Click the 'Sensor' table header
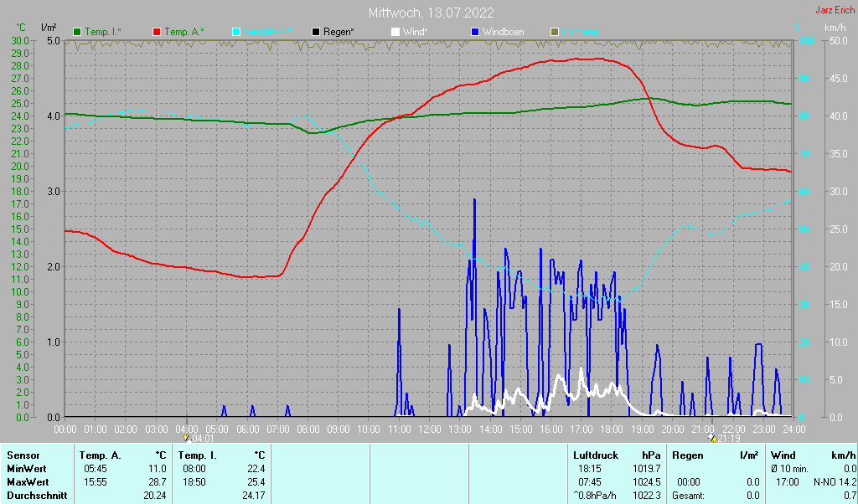Screen dimensions: 858x504 (23, 455)
